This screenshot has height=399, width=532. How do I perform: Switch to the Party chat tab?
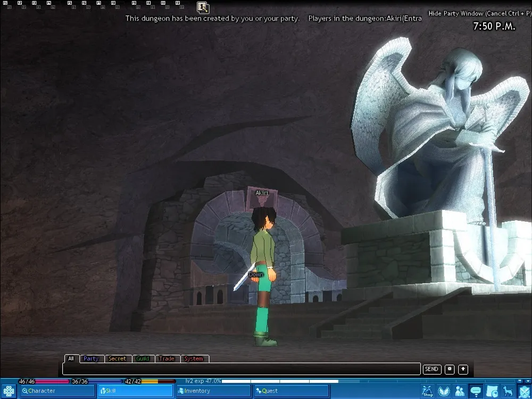[x=91, y=359]
